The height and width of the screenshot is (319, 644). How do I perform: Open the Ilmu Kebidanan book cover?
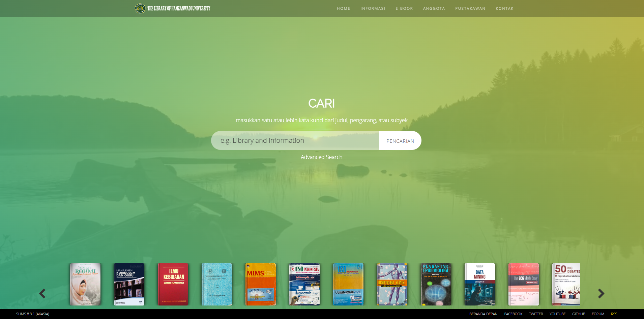pyautogui.click(x=173, y=284)
